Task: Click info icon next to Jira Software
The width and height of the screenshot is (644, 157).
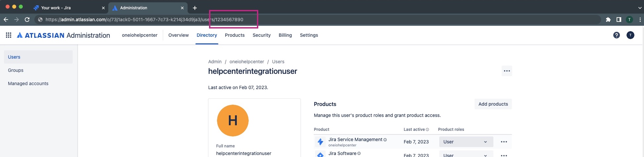Action: pyautogui.click(x=359, y=153)
